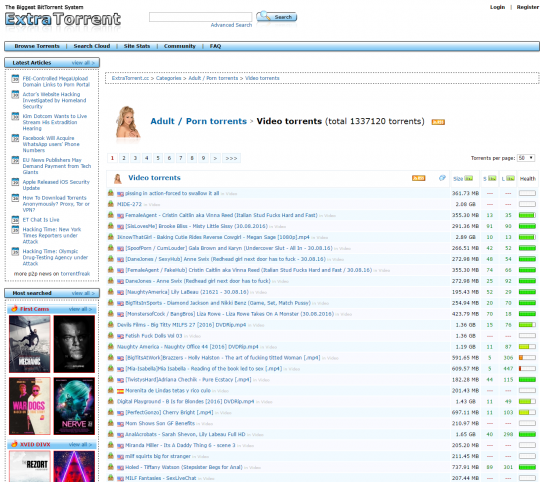Open the How To Download Torrents Anonymously article

pyautogui.click(x=56, y=203)
